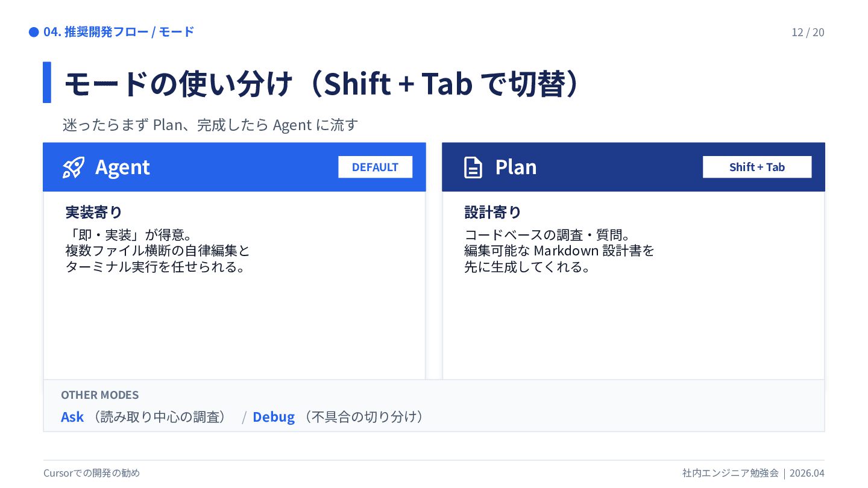Screen dimensions: 868x488
Task: Click the footer text 社内エンジニア勉強会
Action: 731,473
